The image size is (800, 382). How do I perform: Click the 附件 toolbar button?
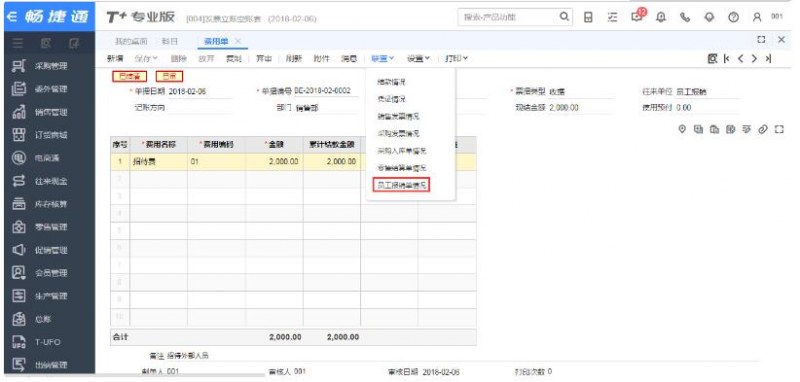(321, 59)
